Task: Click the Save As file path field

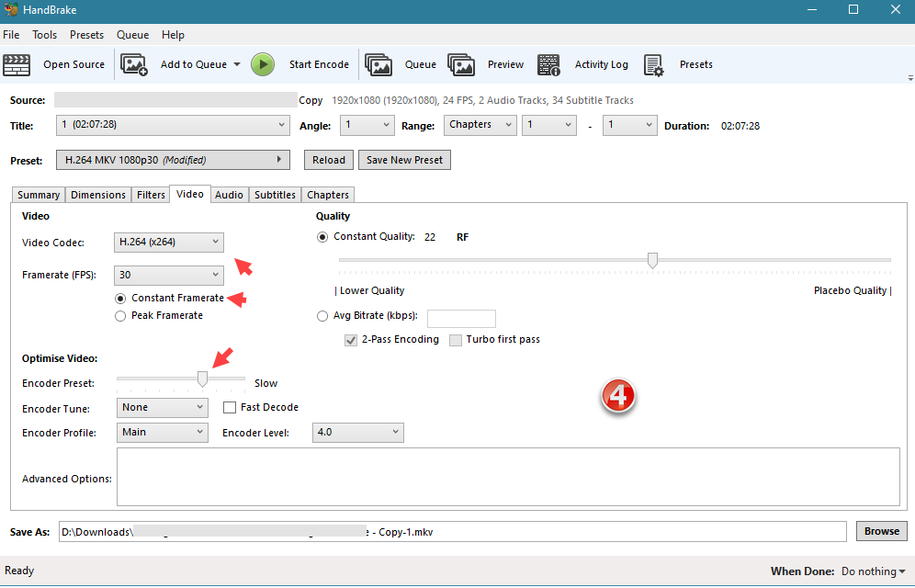Action: pyautogui.click(x=452, y=531)
